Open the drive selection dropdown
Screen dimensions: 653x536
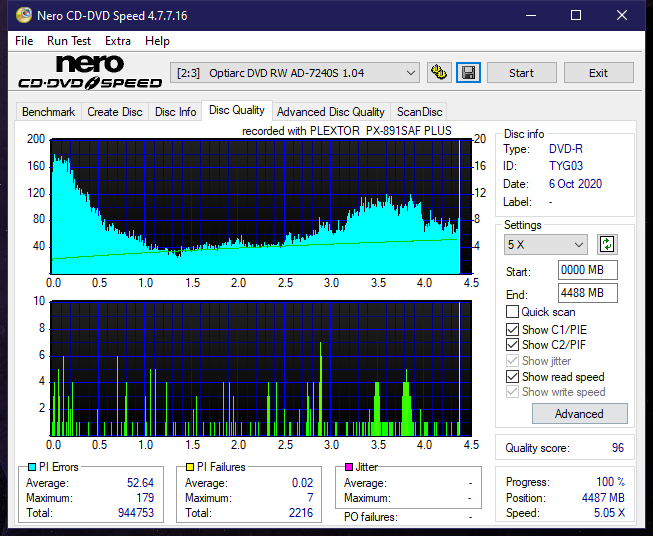pos(295,73)
